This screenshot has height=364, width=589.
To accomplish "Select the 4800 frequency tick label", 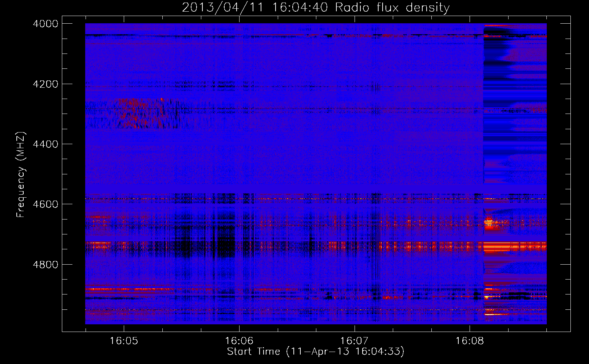I will tap(46, 264).
